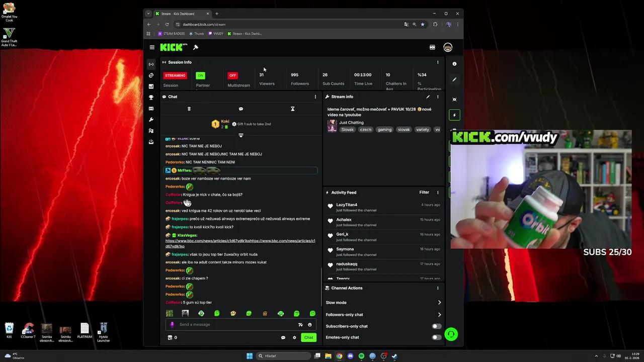Open the STEAM BADGES bookmark
644x362 pixels.
click(172, 34)
